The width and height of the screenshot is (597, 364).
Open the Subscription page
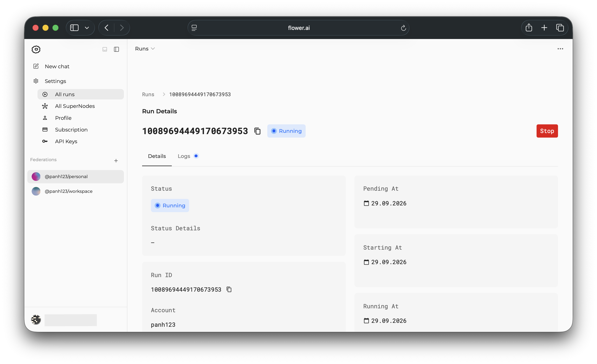(80, 129)
